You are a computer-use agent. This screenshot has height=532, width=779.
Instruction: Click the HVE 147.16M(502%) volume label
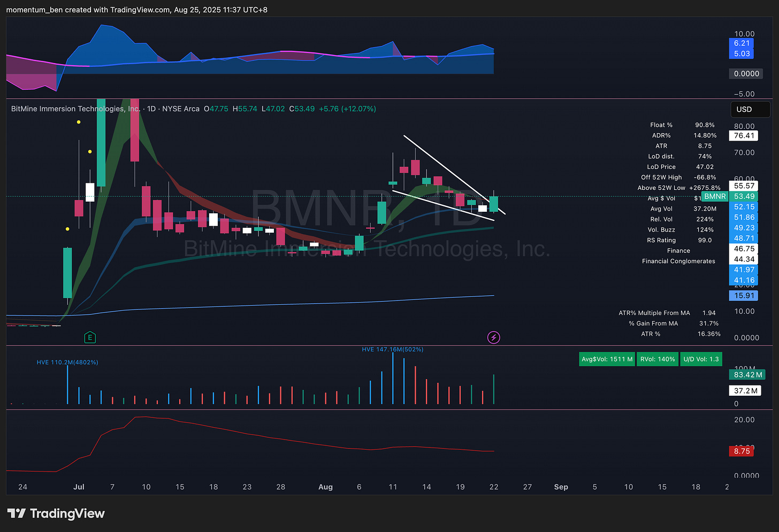393,350
